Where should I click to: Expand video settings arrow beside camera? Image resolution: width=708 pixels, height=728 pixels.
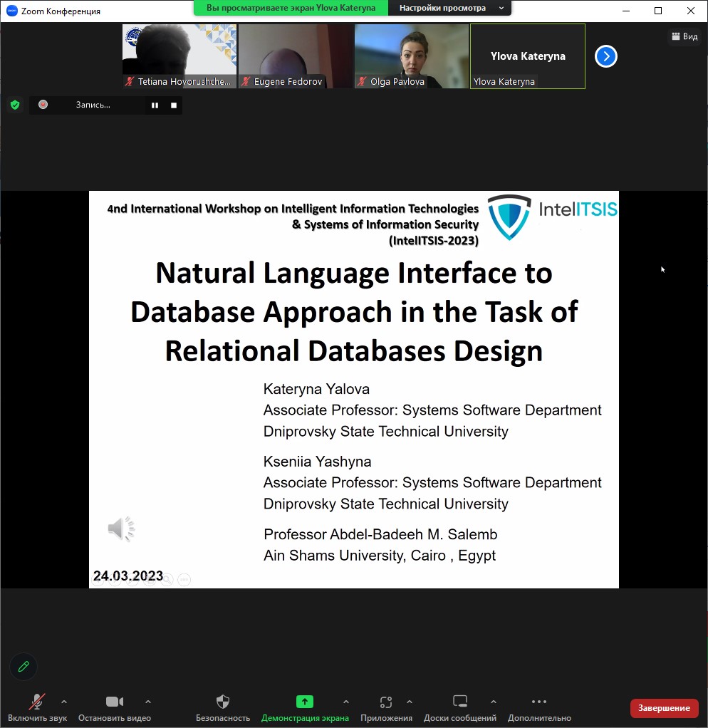click(148, 702)
